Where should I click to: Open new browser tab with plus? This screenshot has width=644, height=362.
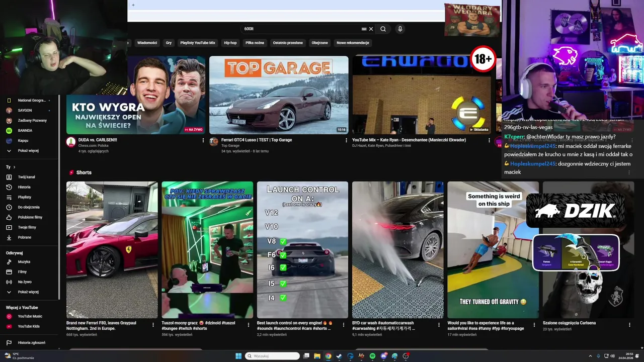click(x=133, y=5)
